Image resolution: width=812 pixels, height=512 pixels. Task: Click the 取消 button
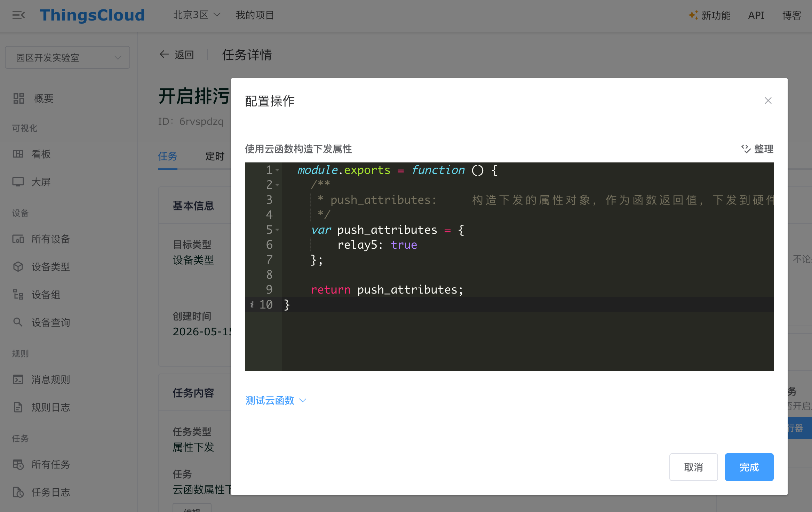click(693, 467)
